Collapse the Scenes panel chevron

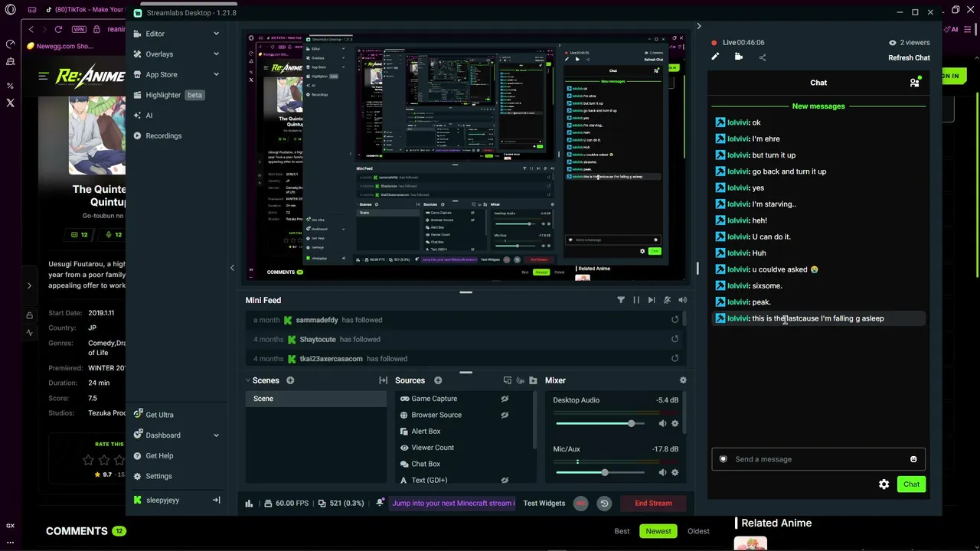coord(248,380)
